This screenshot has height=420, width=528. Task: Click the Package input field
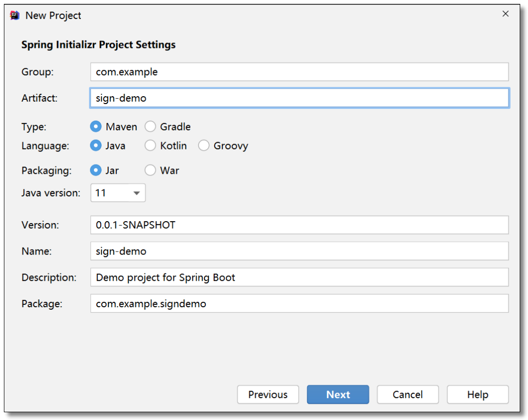[x=299, y=304]
